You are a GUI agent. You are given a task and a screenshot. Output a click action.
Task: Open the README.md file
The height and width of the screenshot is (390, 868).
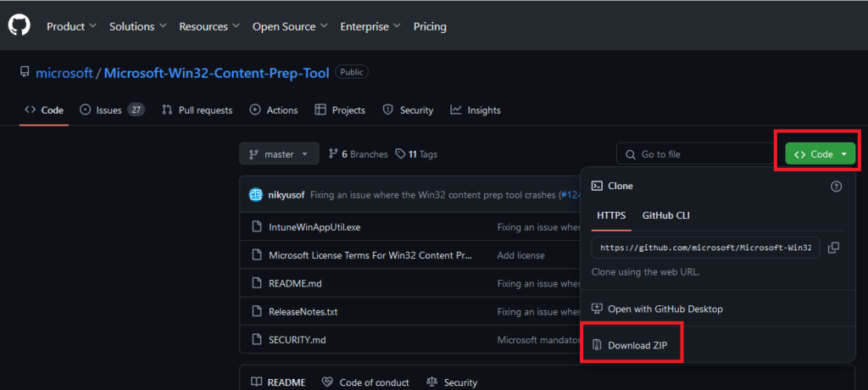295,284
